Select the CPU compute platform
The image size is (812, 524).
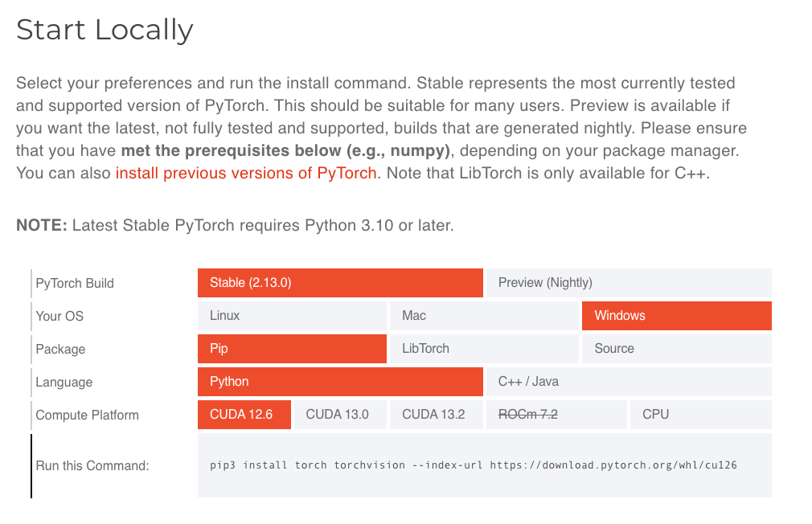701,415
